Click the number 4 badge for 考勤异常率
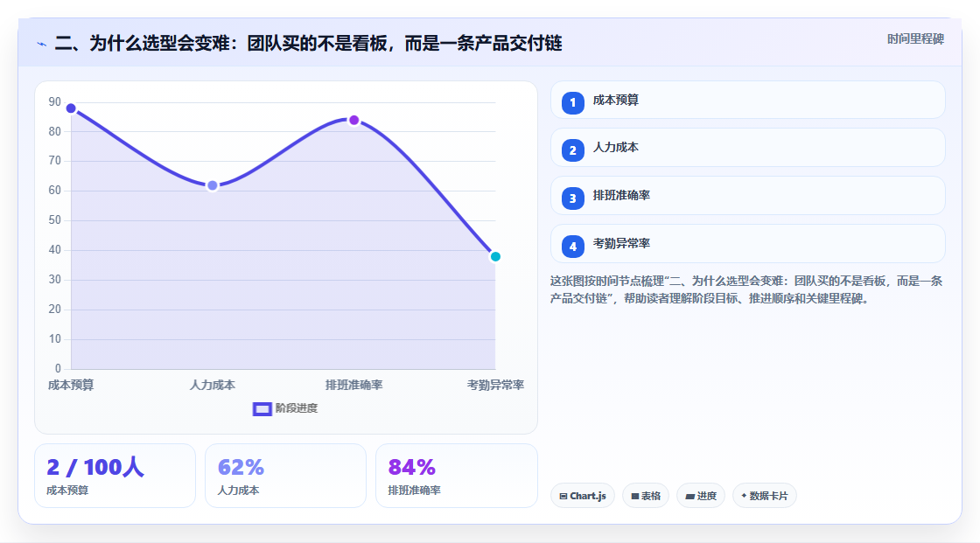Viewport: 980px width, 543px height. 572,247
